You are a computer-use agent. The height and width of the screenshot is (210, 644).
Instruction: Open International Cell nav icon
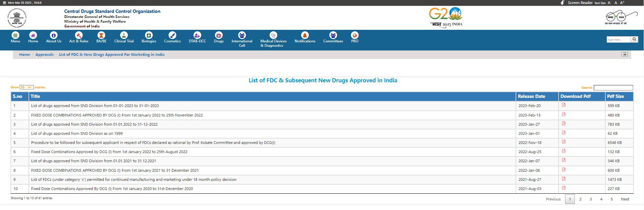point(242,35)
